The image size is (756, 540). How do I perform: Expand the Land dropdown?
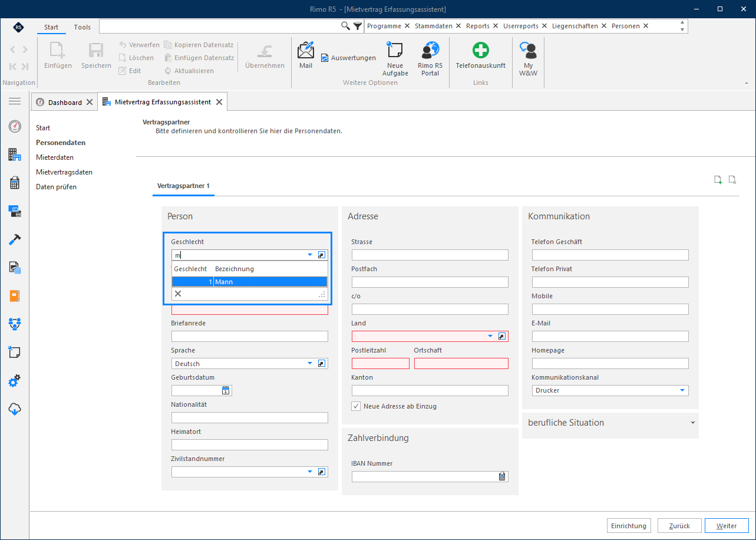click(490, 336)
